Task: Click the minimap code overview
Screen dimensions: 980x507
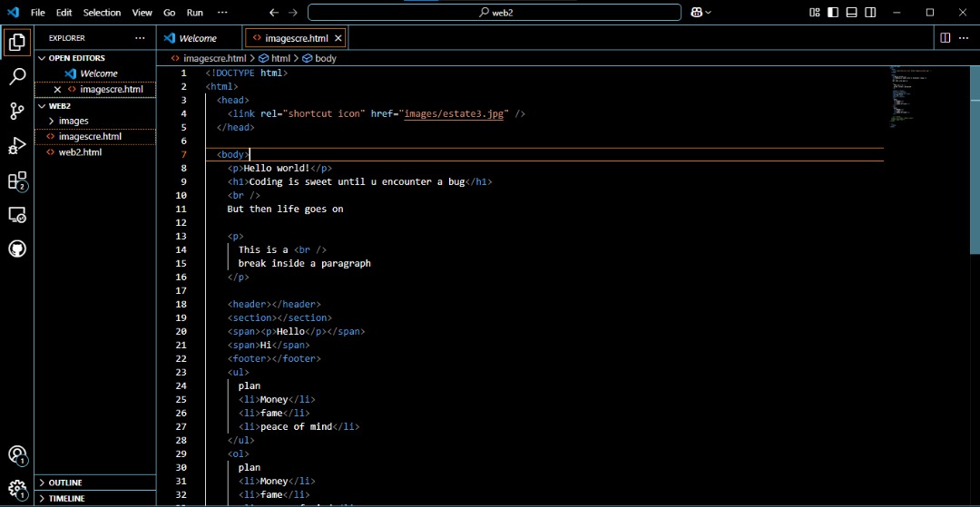Action: (913, 97)
